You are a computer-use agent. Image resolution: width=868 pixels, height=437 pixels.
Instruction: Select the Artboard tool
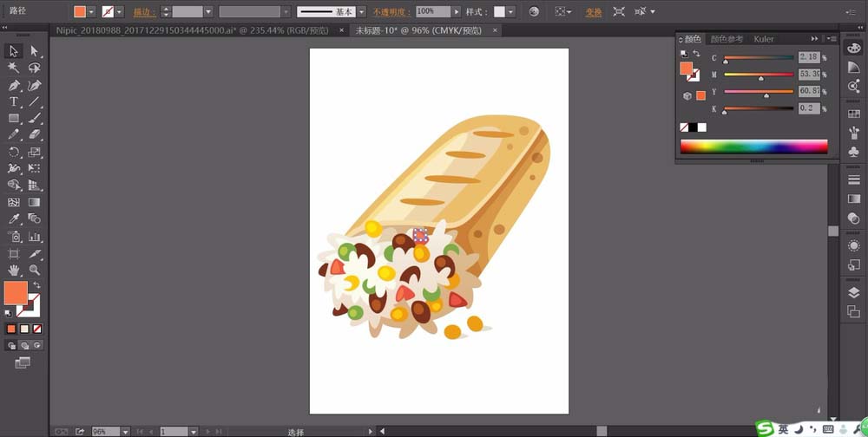coord(14,254)
